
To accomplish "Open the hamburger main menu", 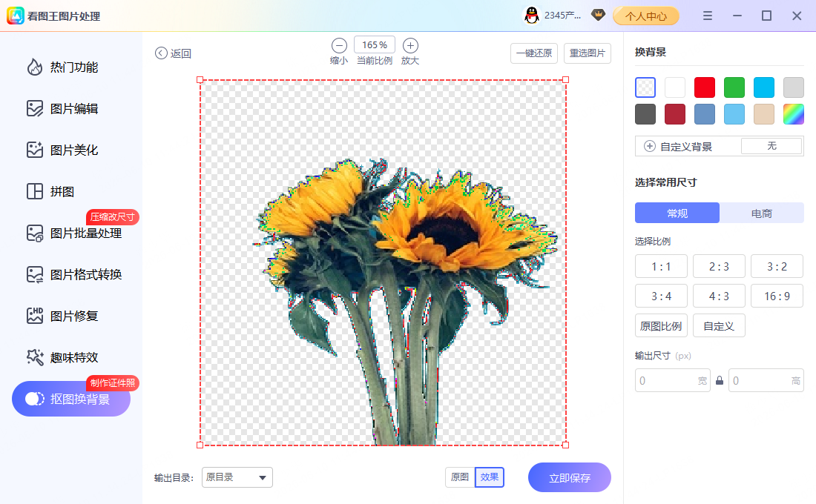I will [707, 16].
